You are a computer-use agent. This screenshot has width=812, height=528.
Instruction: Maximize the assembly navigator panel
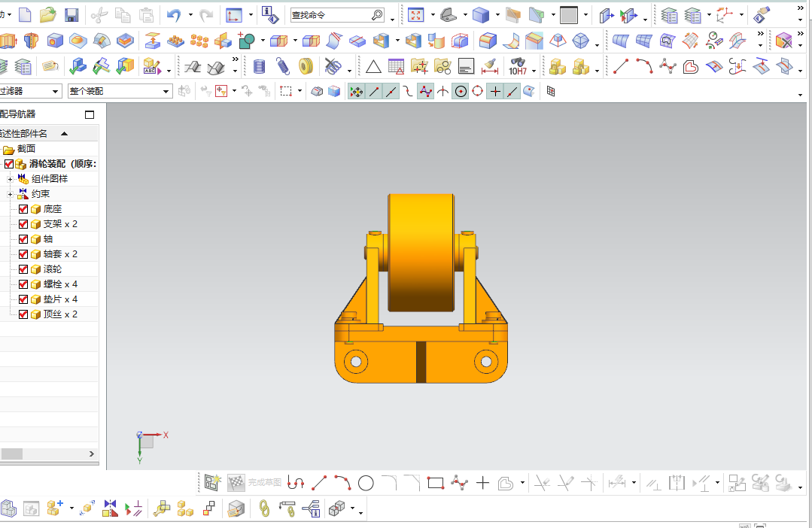coord(90,114)
